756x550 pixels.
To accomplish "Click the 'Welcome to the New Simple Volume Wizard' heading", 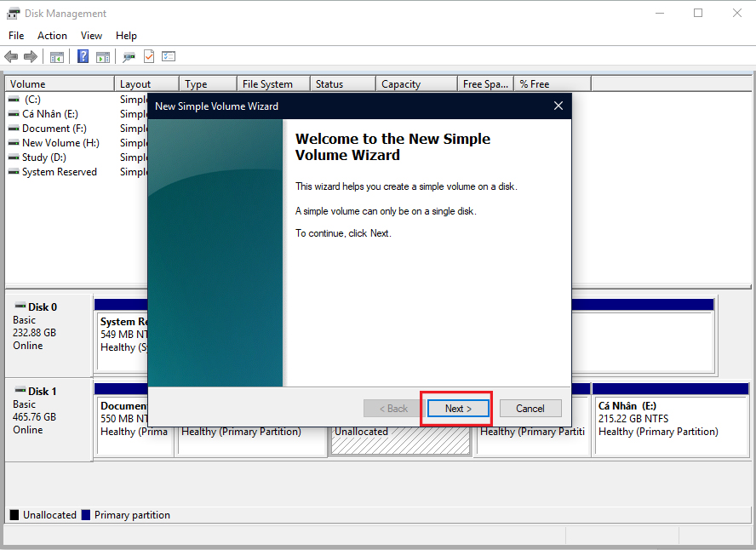I will [392, 147].
